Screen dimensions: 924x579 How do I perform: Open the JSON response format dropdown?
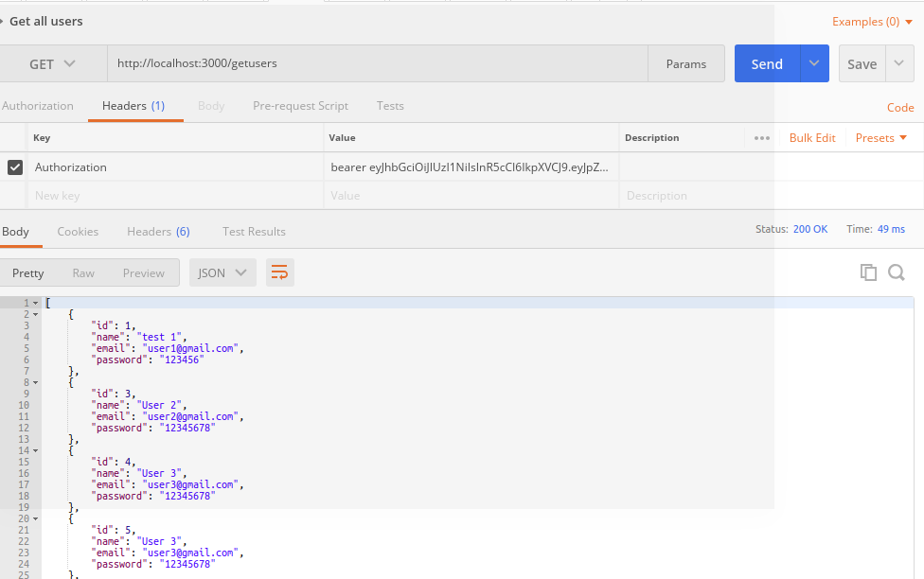[222, 272]
